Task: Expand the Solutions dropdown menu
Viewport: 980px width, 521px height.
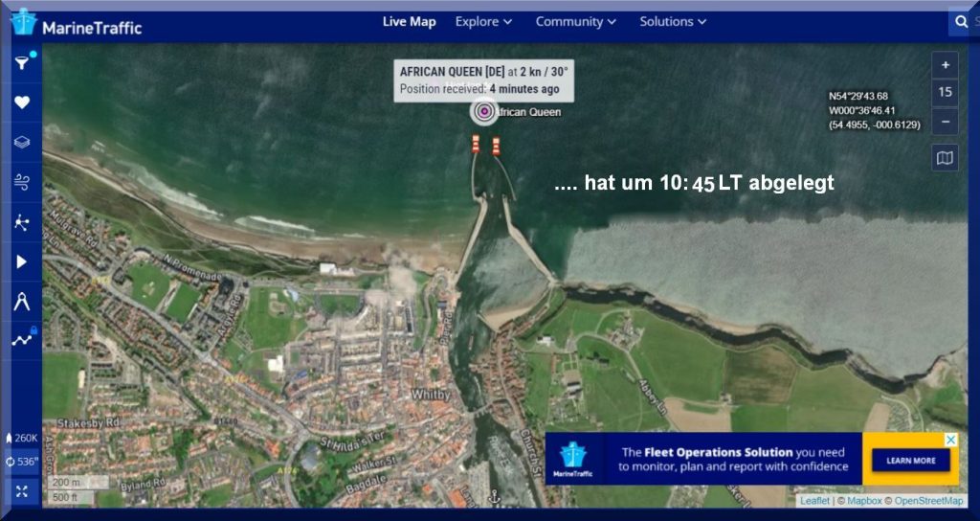Action: point(673,21)
